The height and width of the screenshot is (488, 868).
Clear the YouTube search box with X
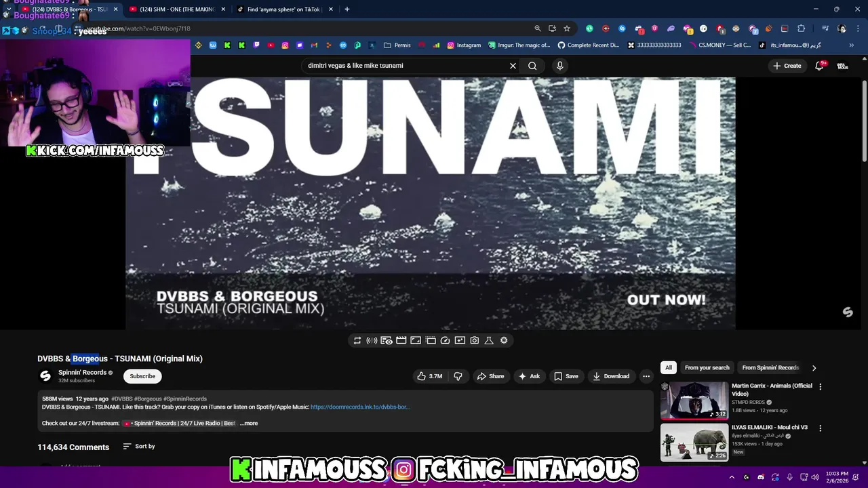pyautogui.click(x=513, y=66)
